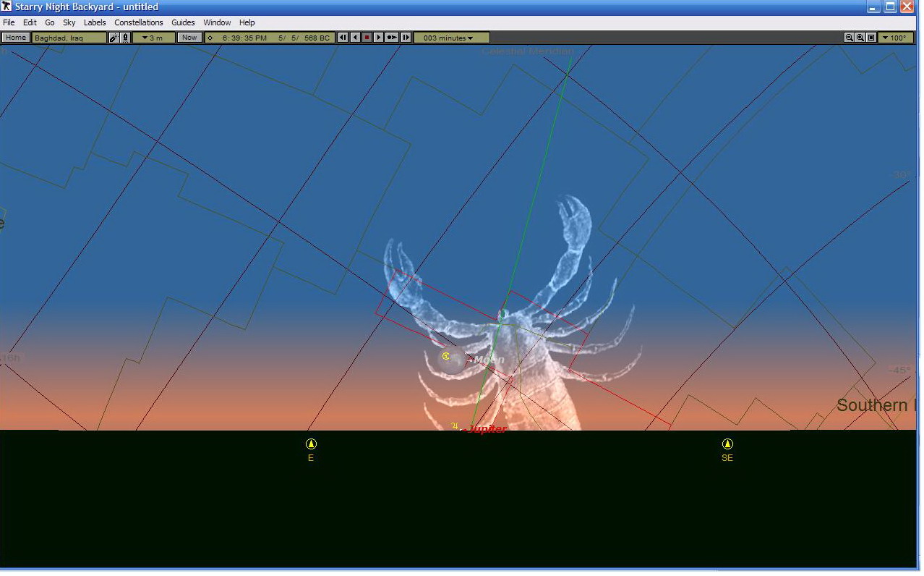Click the Moon label

(489, 360)
